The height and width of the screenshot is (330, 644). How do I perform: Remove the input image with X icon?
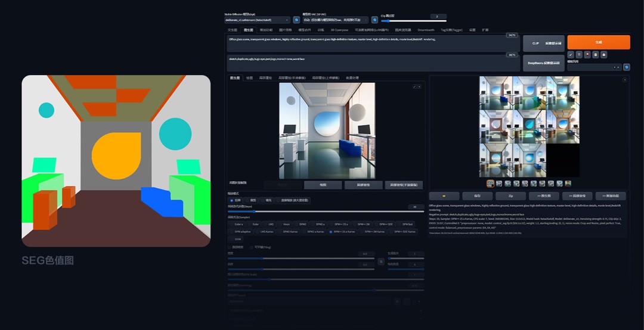tap(419, 86)
